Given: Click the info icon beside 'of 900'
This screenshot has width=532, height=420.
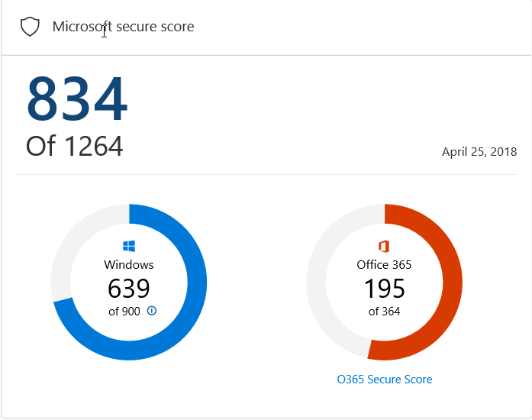Looking at the screenshot, I should click(151, 311).
